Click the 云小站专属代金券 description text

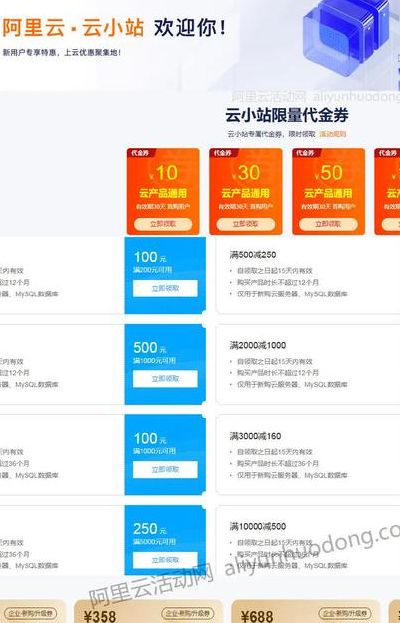tap(272, 134)
